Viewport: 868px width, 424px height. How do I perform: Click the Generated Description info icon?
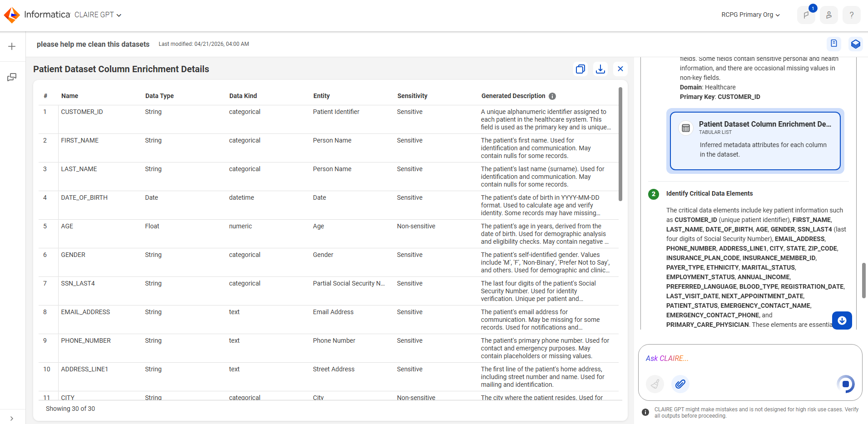(x=552, y=96)
